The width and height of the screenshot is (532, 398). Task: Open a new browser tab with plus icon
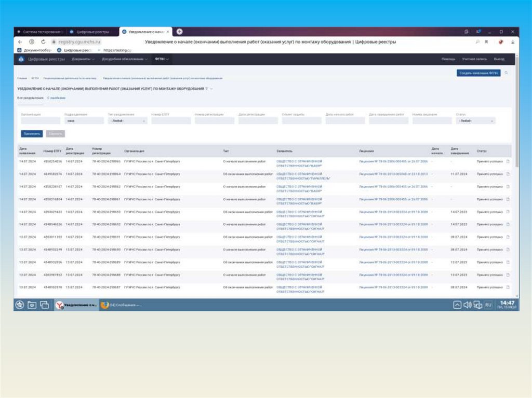(179, 32)
